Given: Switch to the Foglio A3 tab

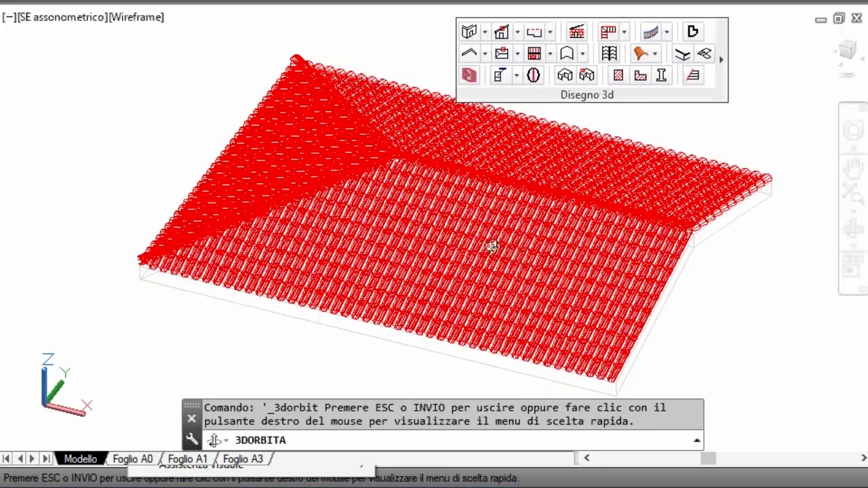Looking at the screenshot, I should [x=243, y=459].
